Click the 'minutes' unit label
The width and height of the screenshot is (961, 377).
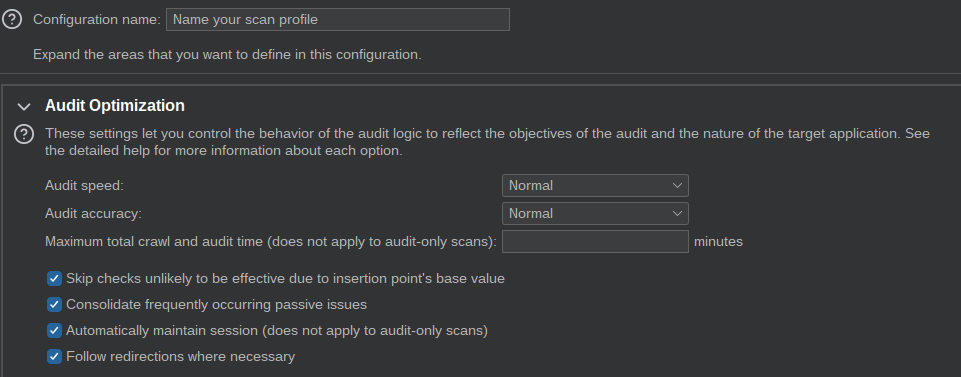[x=718, y=242]
